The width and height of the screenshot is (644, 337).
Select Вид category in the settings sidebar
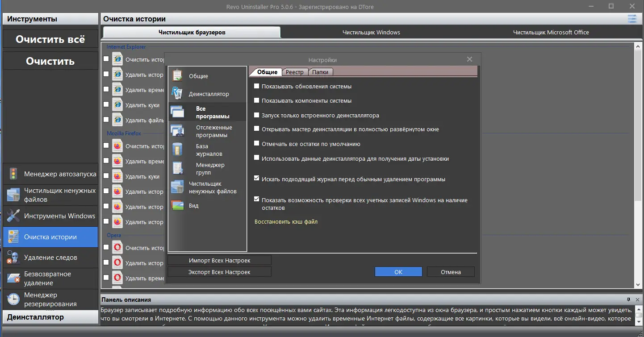coord(207,206)
